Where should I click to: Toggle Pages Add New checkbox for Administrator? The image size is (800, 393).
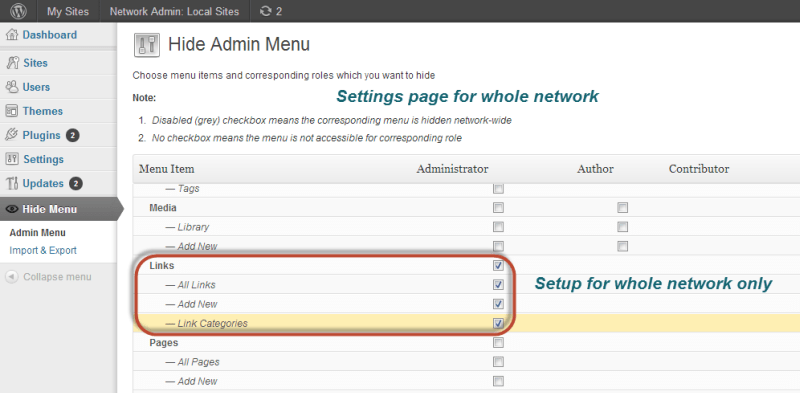(x=498, y=381)
